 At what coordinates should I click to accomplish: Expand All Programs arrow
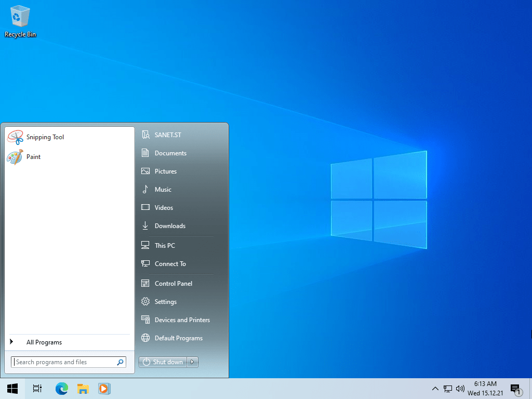point(11,342)
